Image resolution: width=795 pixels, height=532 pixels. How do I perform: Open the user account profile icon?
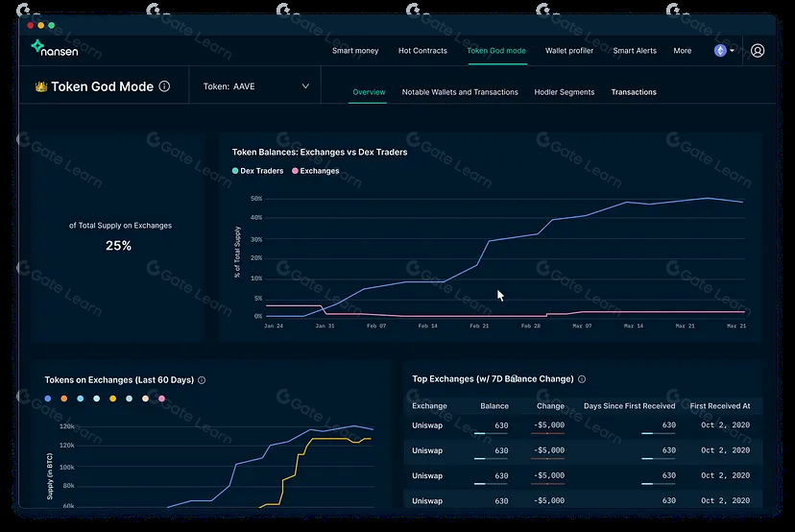click(758, 51)
